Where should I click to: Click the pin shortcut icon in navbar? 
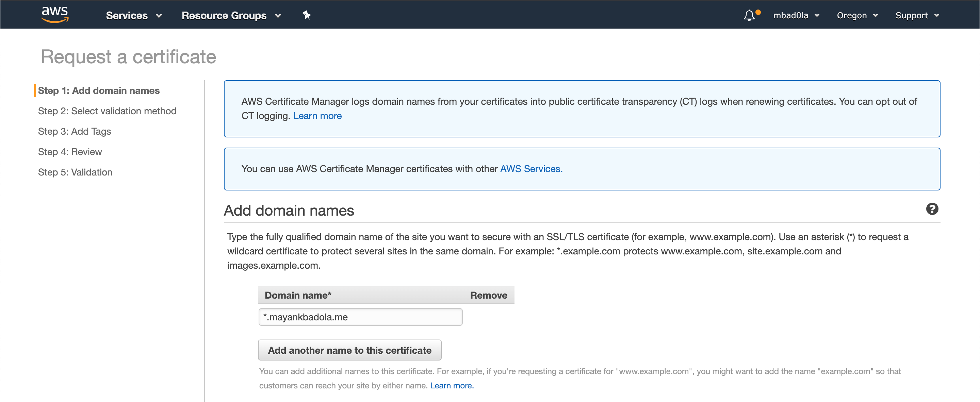pyautogui.click(x=307, y=15)
